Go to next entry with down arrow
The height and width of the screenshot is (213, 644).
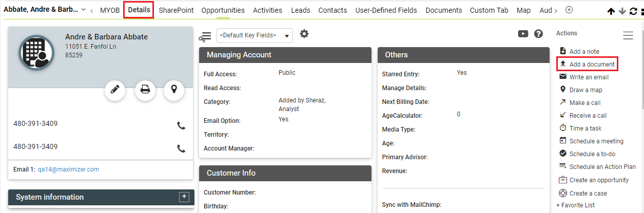pos(622,11)
